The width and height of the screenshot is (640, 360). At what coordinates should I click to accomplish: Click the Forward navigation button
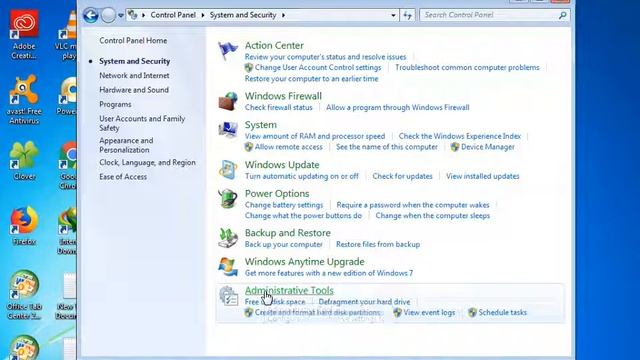pos(108,16)
